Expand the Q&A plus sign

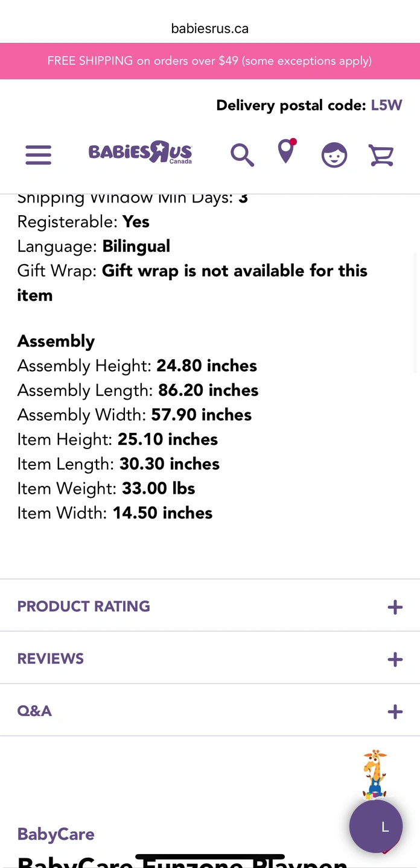click(x=395, y=712)
